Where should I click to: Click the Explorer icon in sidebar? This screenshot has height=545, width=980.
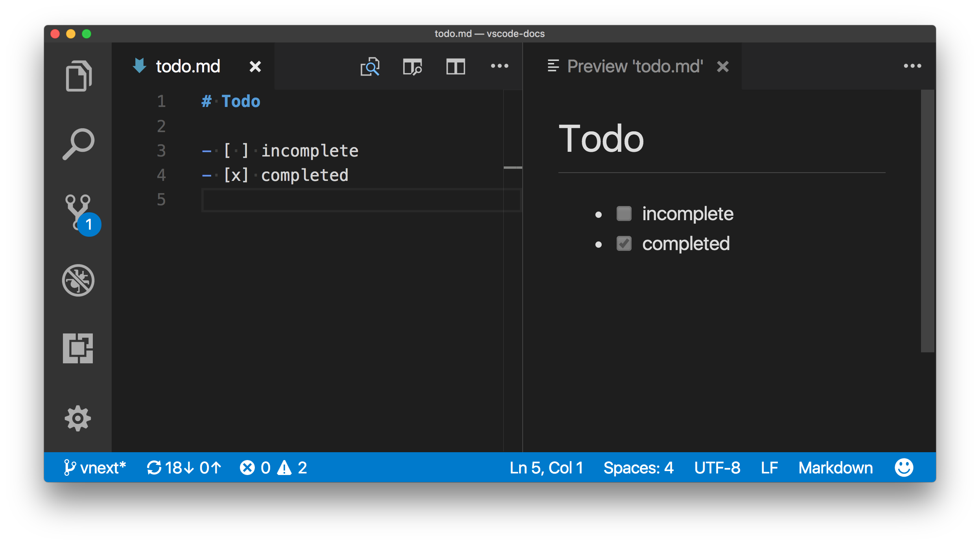[79, 74]
